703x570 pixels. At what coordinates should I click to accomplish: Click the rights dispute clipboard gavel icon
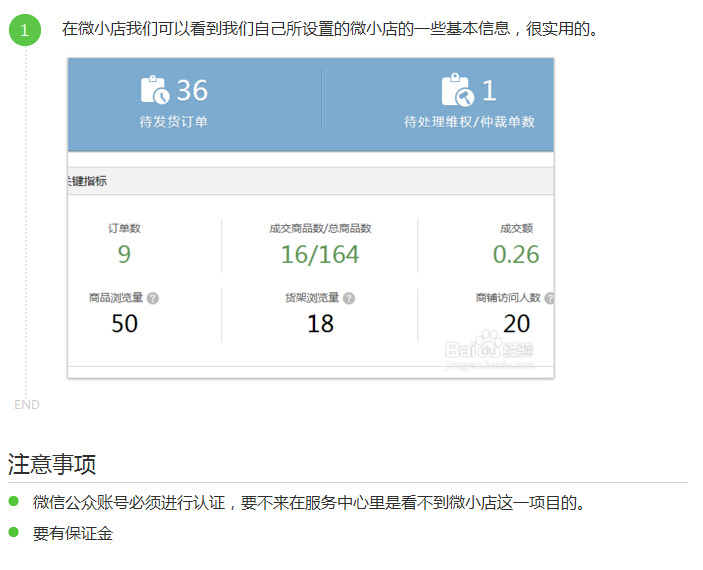456,90
